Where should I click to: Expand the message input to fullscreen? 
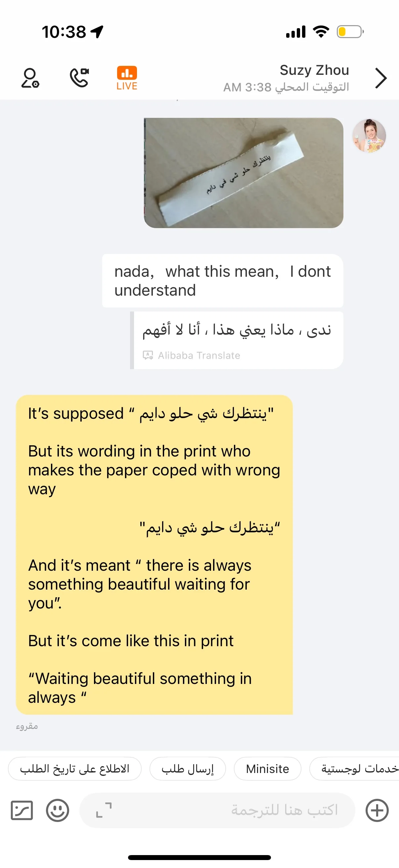tap(104, 810)
